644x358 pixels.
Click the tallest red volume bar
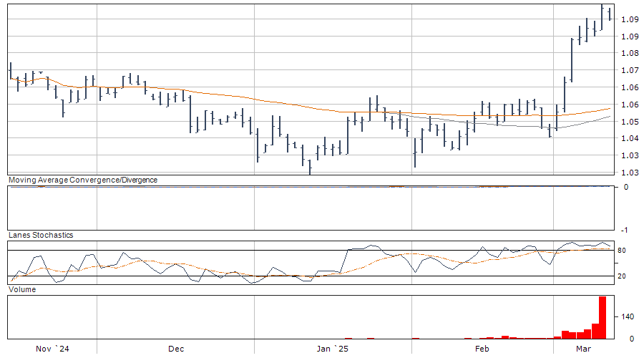(x=602, y=317)
